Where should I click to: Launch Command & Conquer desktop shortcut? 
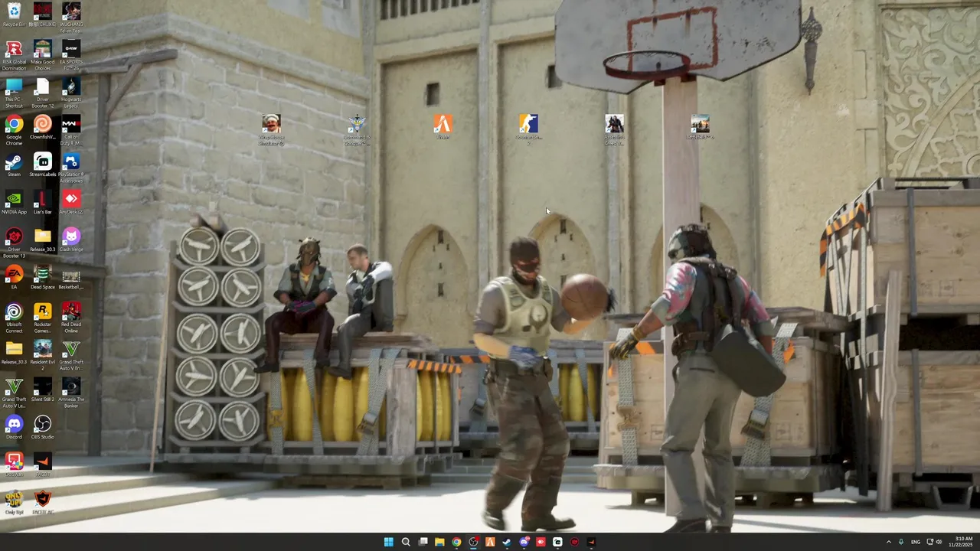[x=357, y=130]
